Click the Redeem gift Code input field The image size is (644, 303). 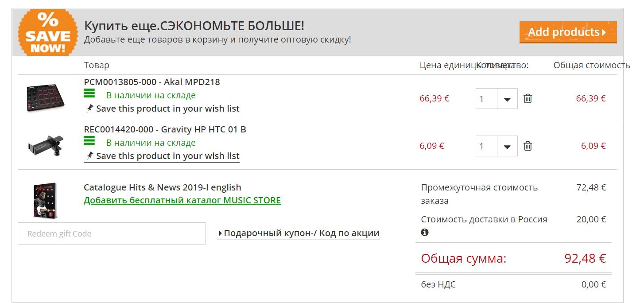[x=112, y=233]
